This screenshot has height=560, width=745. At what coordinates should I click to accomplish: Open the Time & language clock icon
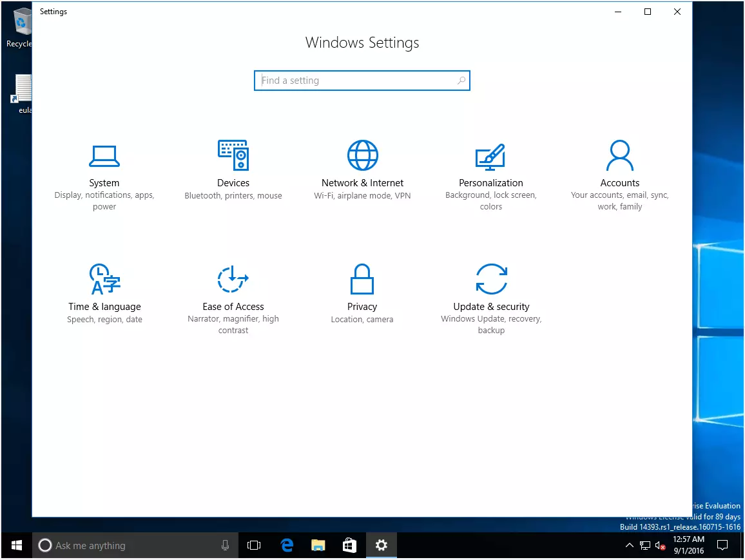(104, 279)
